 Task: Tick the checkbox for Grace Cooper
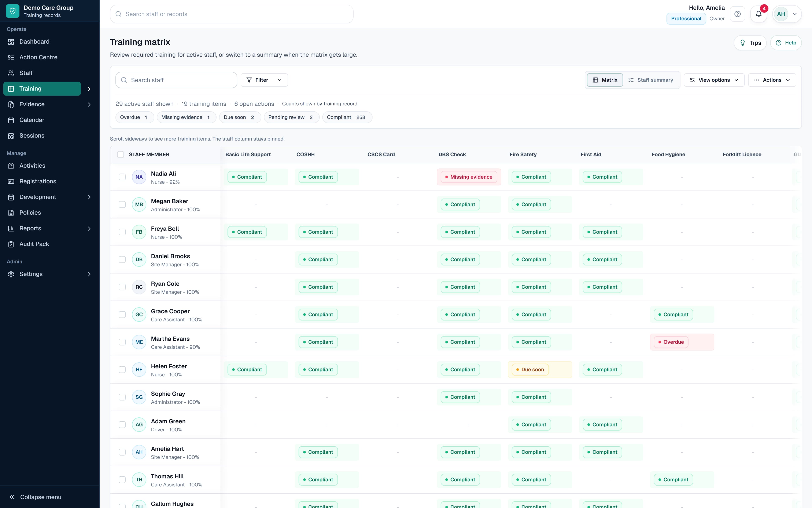[x=122, y=315]
